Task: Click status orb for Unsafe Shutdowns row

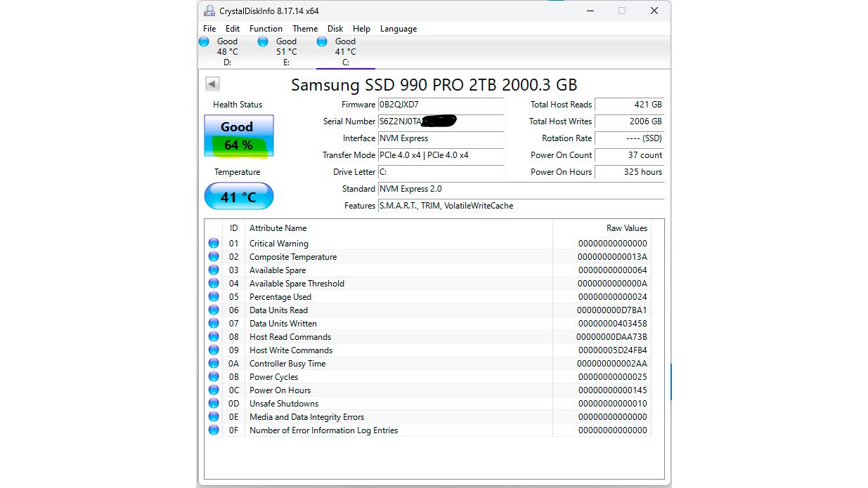Action: coord(214,404)
